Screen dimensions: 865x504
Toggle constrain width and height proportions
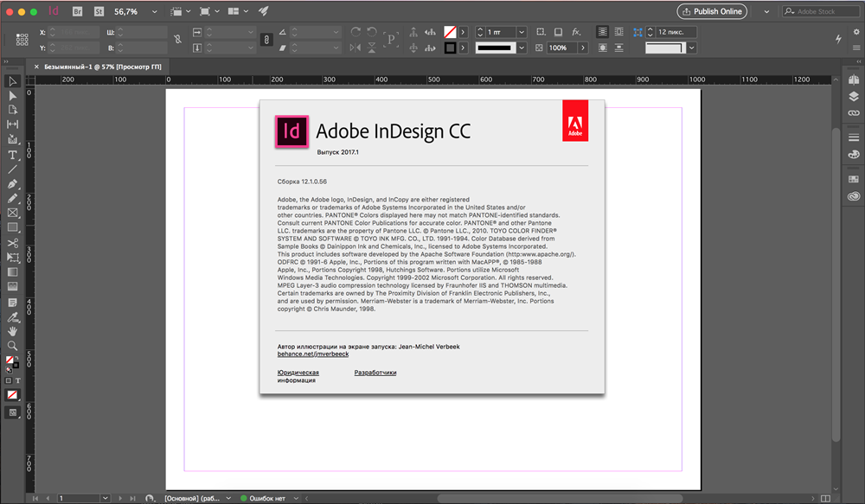(x=177, y=39)
